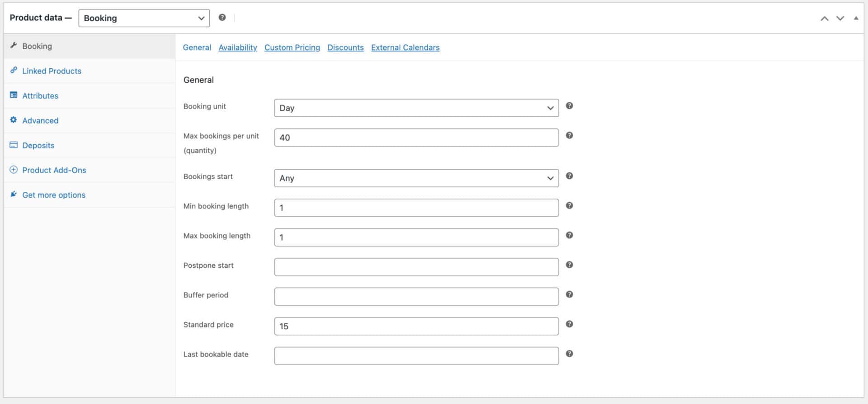Viewport: 868px width, 404px height.
Task: Jump to the Availability section
Action: coord(238,48)
